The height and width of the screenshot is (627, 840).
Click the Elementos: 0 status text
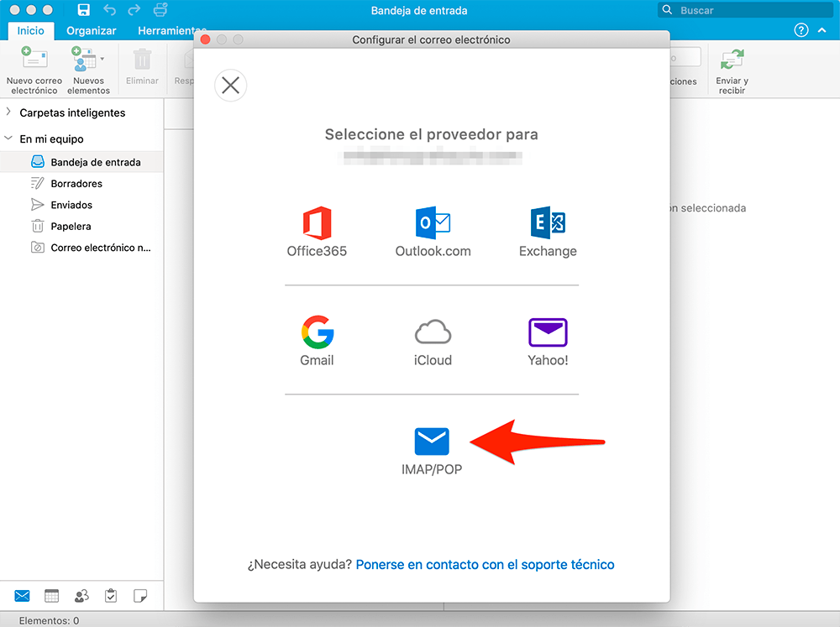coord(50,620)
